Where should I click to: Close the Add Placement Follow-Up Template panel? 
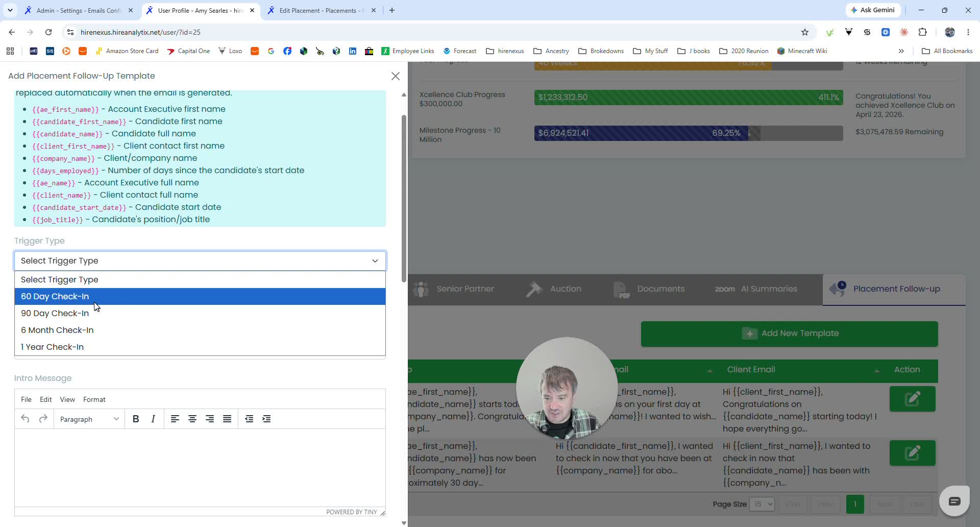[x=396, y=76]
